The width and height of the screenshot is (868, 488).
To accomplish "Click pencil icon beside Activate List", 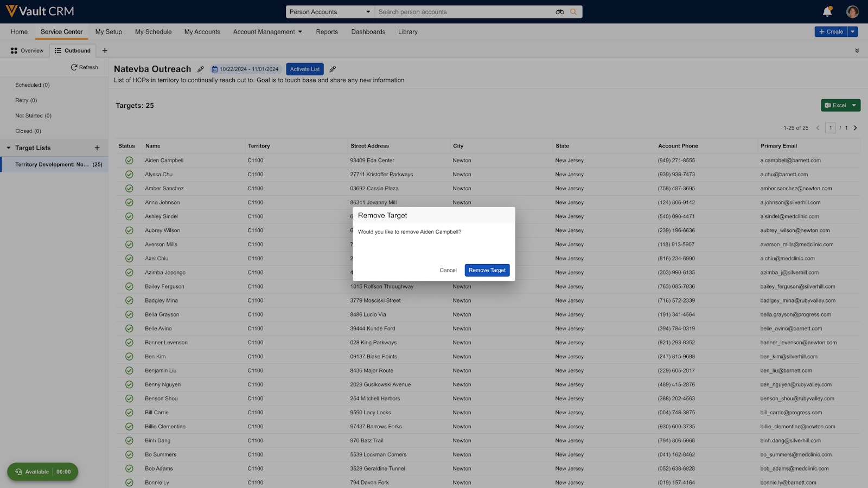I will [x=333, y=69].
